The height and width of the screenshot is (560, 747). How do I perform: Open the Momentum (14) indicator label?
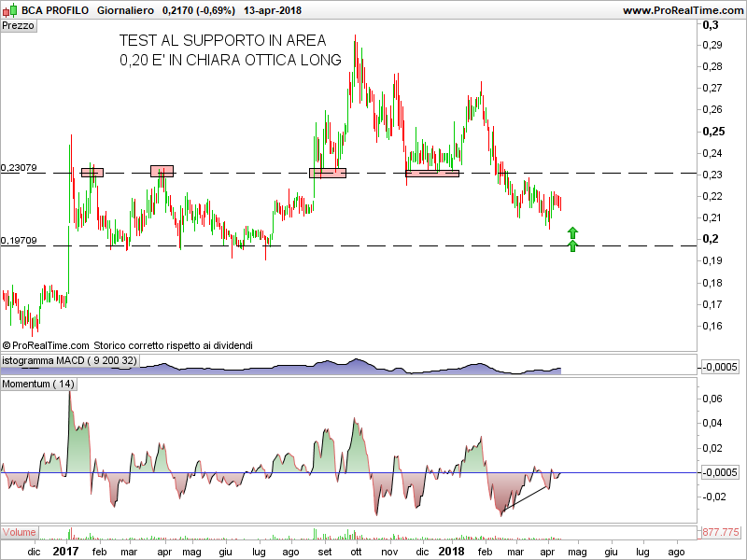[x=38, y=384]
